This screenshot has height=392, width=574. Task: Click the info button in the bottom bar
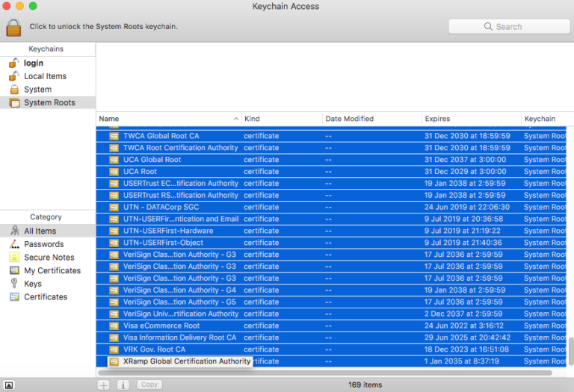point(123,385)
